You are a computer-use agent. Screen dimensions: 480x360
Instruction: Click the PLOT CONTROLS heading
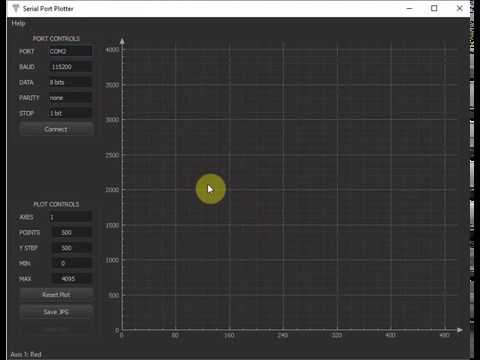(56, 204)
